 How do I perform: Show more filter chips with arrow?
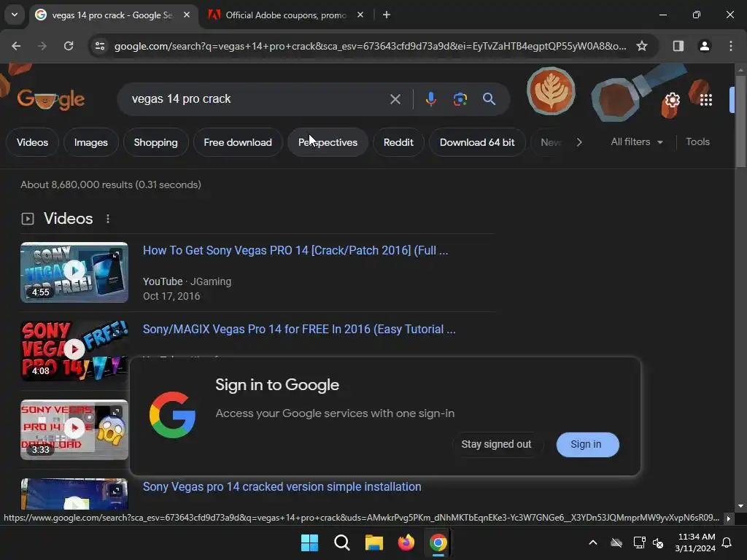point(578,142)
